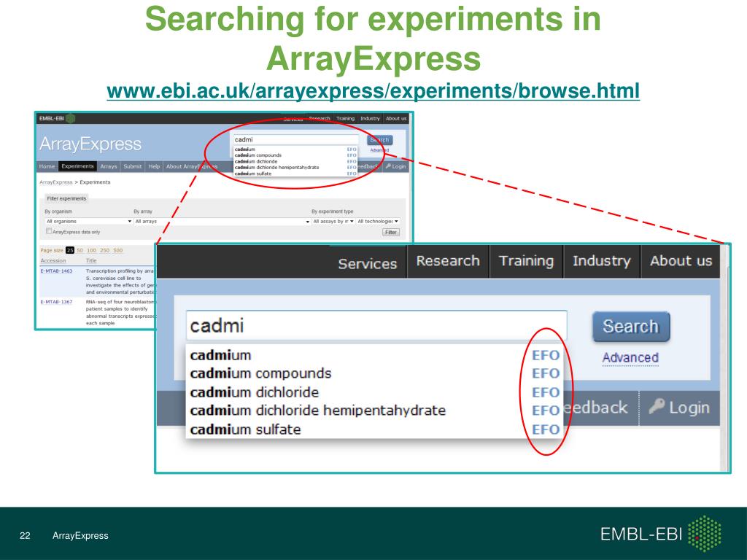
Task: Select page size 25
Action: pyautogui.click(x=70, y=250)
